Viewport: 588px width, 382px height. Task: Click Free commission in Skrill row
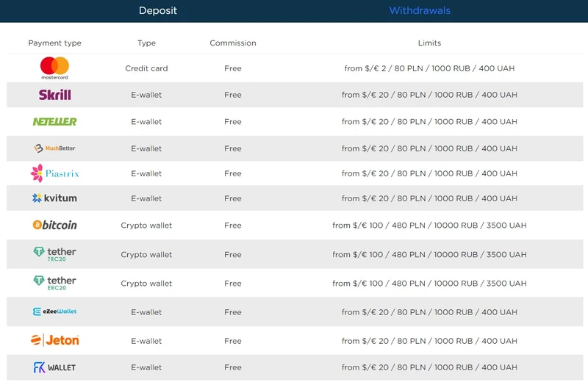(233, 95)
